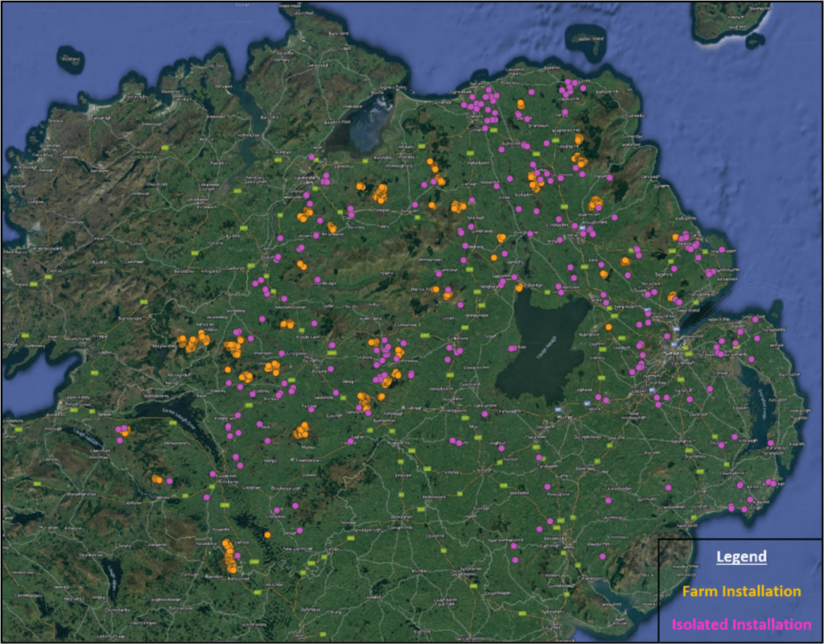Select the southernmost vertical orange farm cluster
Screen dimensions: 824x644
[x=230, y=556]
